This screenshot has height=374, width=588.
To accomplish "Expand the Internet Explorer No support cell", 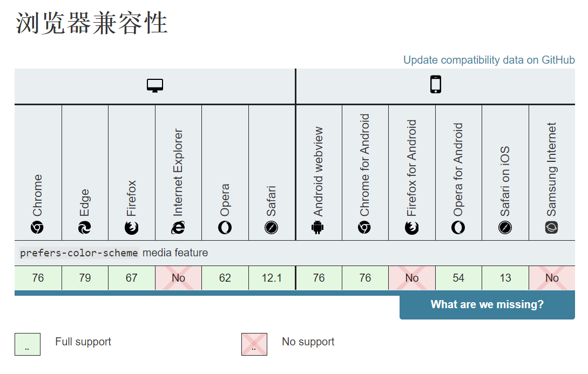I will pos(178,277).
